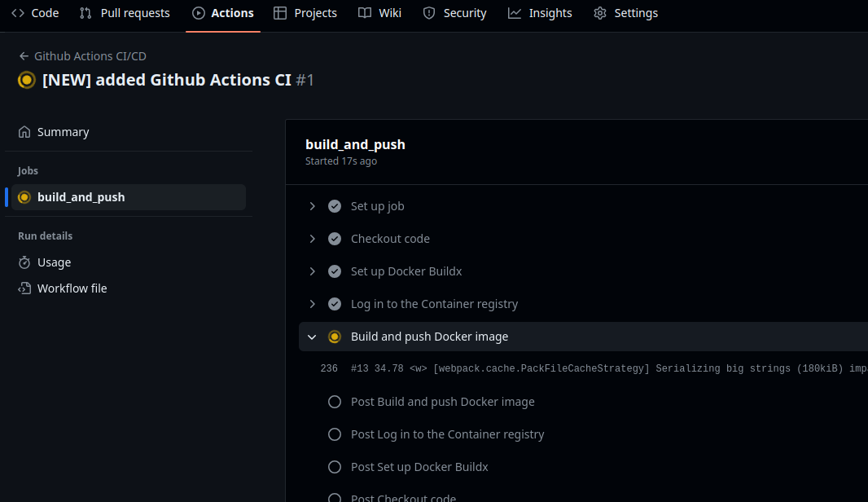Click pending circle of Post Build and push Docker image
The width and height of the screenshot is (868, 502).
point(335,402)
